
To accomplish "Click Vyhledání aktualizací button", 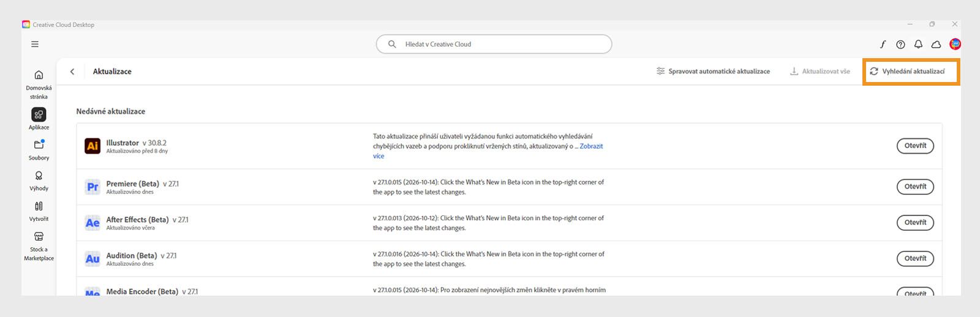I will coord(907,72).
